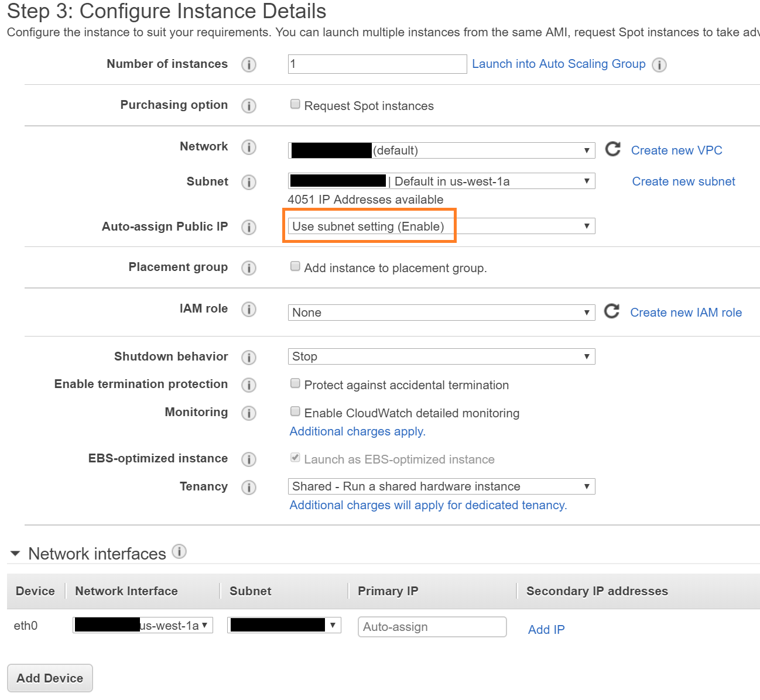760x700 pixels.
Task: Click the Auto-assign Public IP info icon
Action: click(x=249, y=228)
